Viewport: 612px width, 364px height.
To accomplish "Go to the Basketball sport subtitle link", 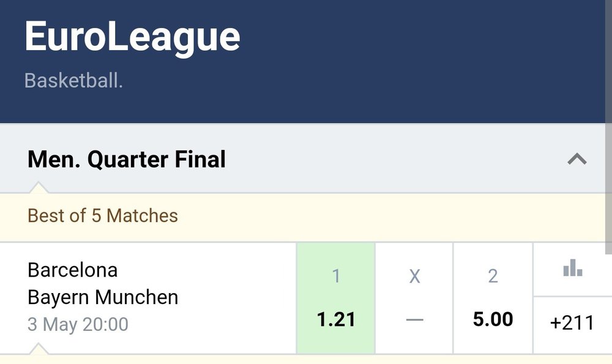I will coord(73,81).
